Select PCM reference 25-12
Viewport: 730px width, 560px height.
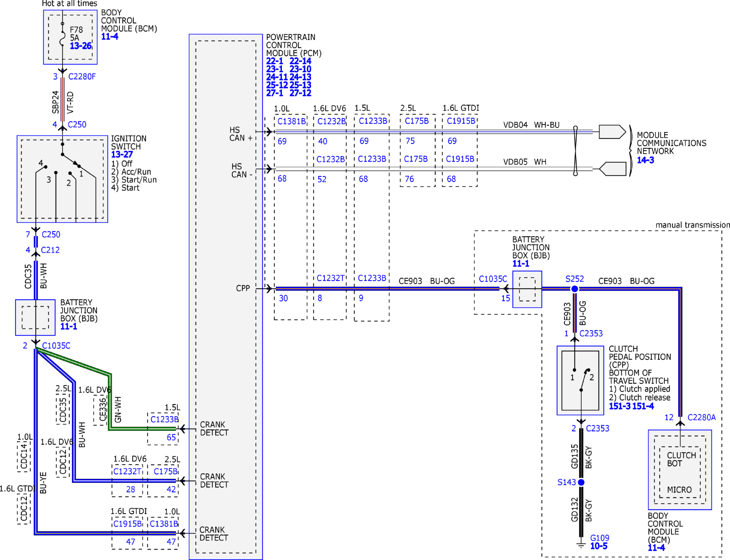click(x=277, y=85)
